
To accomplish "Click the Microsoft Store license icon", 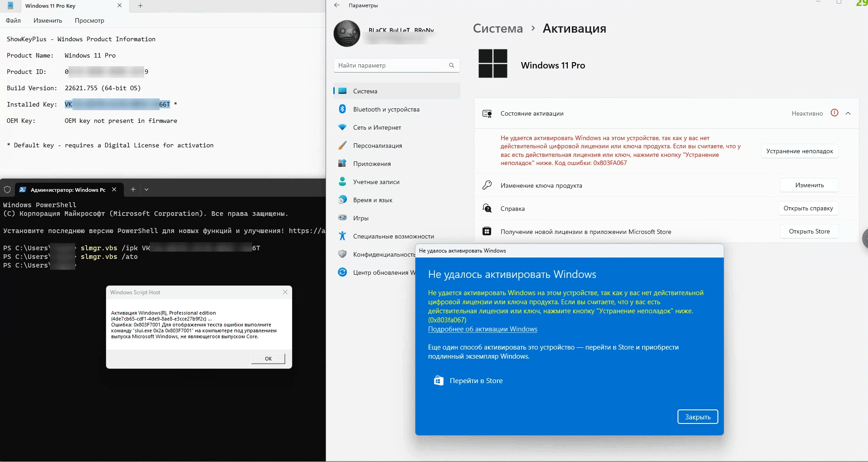I will [x=487, y=231].
